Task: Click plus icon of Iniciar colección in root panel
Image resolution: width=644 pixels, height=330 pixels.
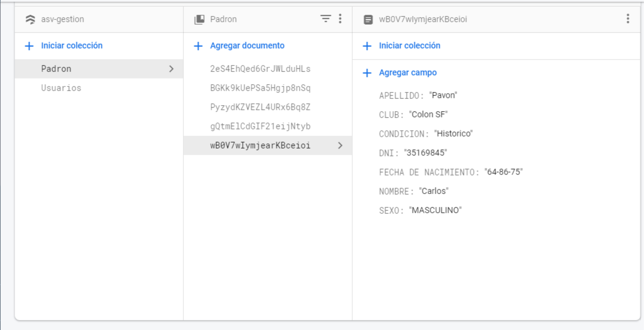Action: [29, 46]
